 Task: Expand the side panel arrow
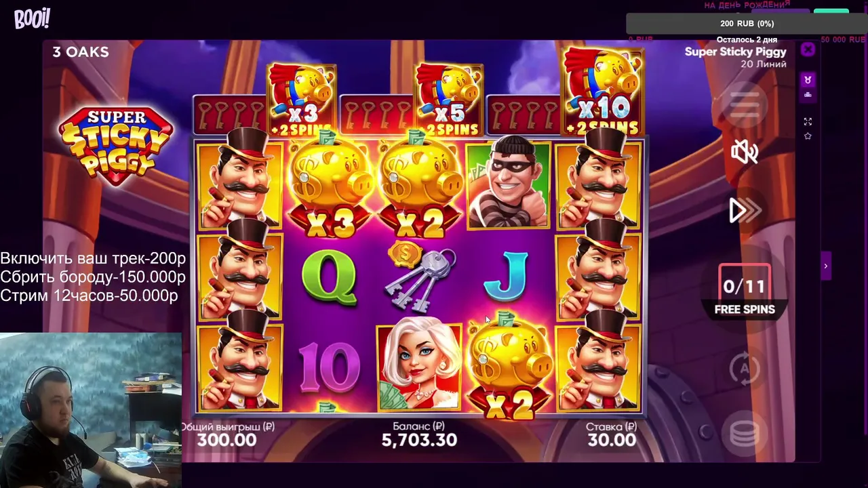825,266
